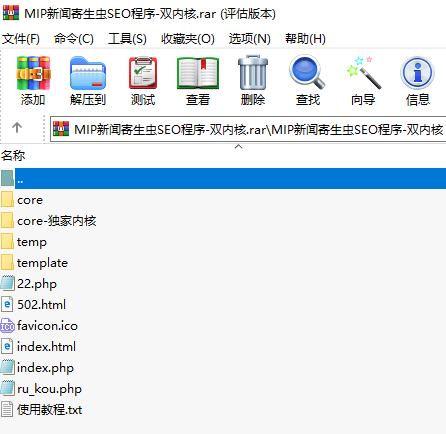Open the 查找 (Find) magnifier tool
Screen dimensions: 446x434
[x=307, y=81]
